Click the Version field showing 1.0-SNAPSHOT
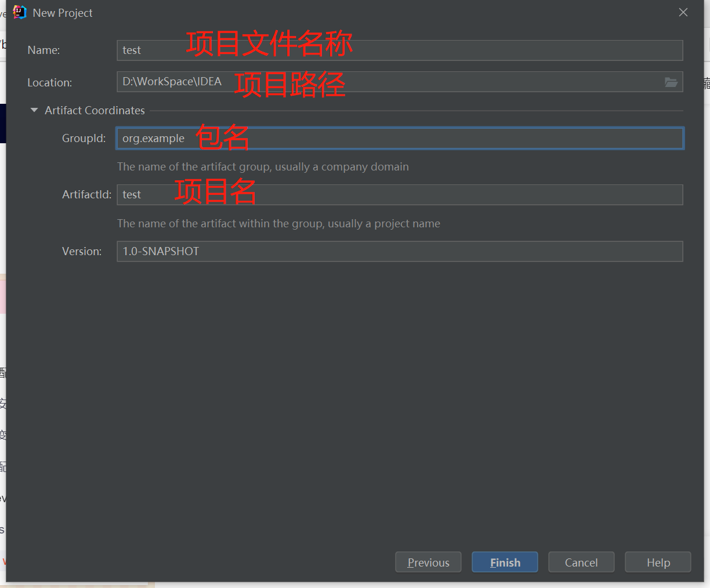 click(400, 252)
